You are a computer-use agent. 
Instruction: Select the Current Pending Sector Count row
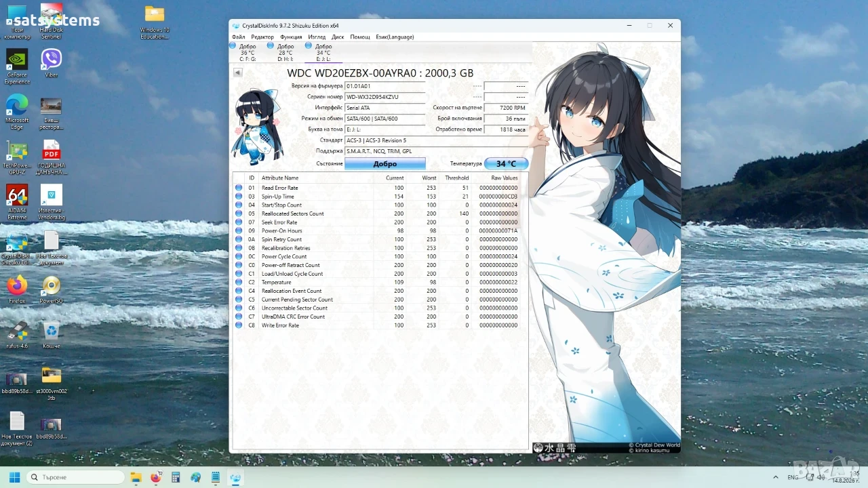(380, 300)
